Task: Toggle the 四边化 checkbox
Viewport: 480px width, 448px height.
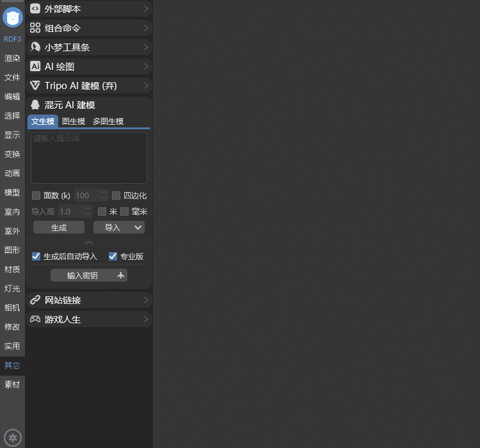Action: click(x=116, y=195)
